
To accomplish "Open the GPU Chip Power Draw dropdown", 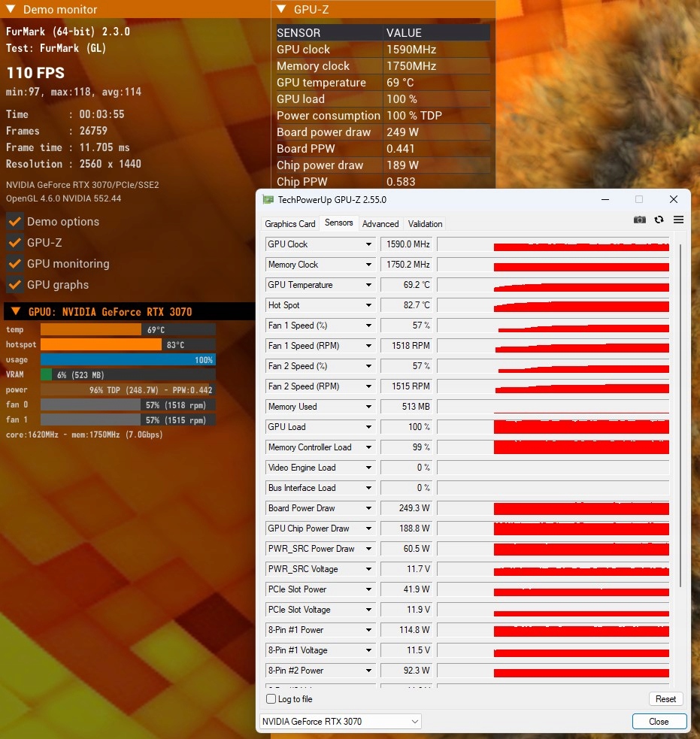I will pyautogui.click(x=368, y=528).
